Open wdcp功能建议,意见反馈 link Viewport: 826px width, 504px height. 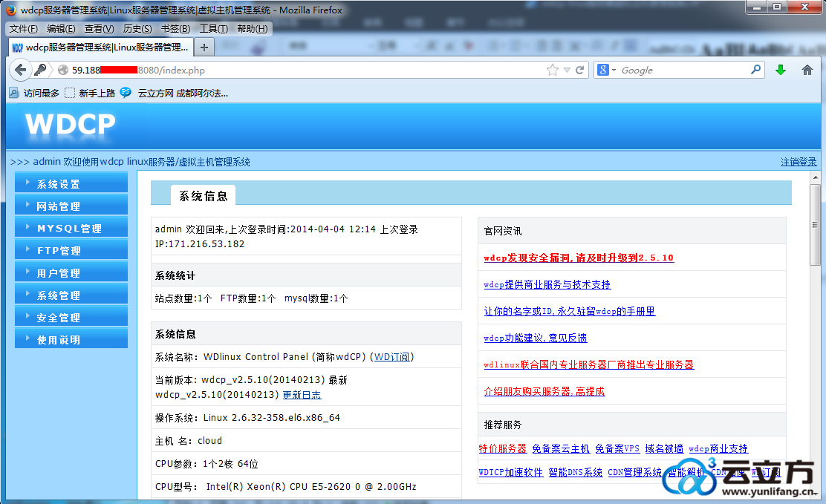pyautogui.click(x=536, y=338)
